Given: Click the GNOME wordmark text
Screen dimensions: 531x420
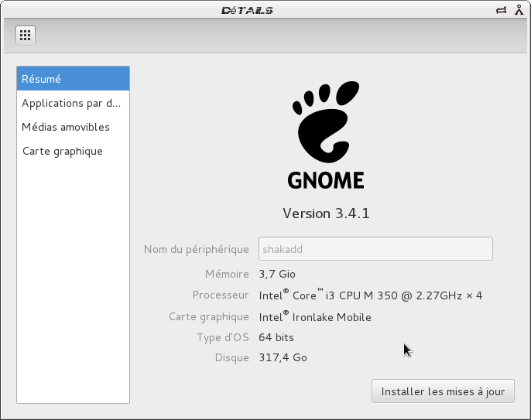Looking at the screenshot, I should coord(326,180).
